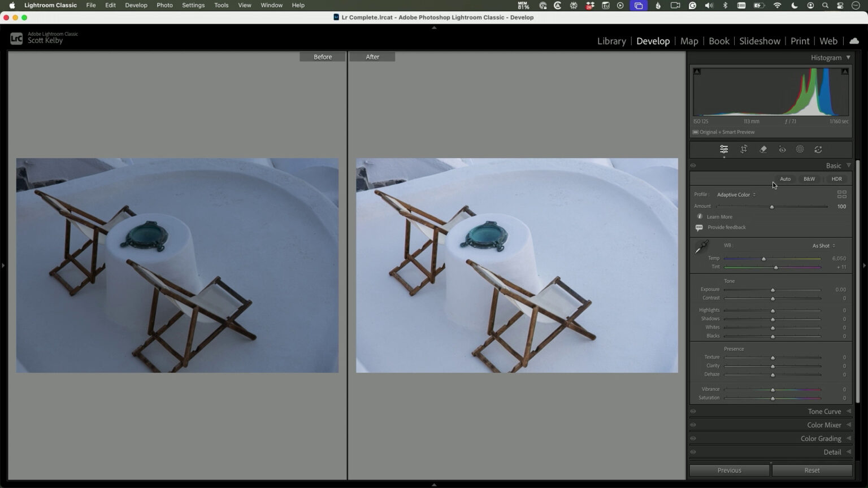Viewport: 868px width, 488px height.
Task: Click the Previous button
Action: (x=729, y=470)
